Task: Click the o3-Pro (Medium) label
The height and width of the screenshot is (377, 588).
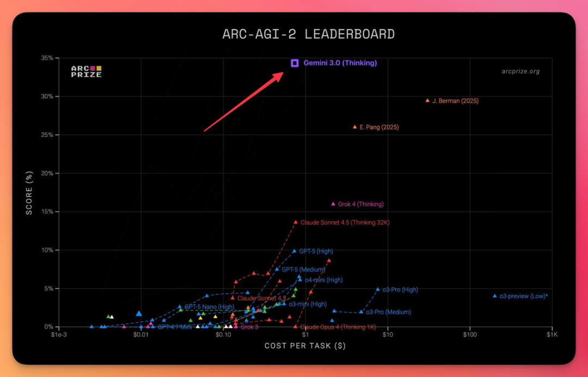Action: (388, 312)
